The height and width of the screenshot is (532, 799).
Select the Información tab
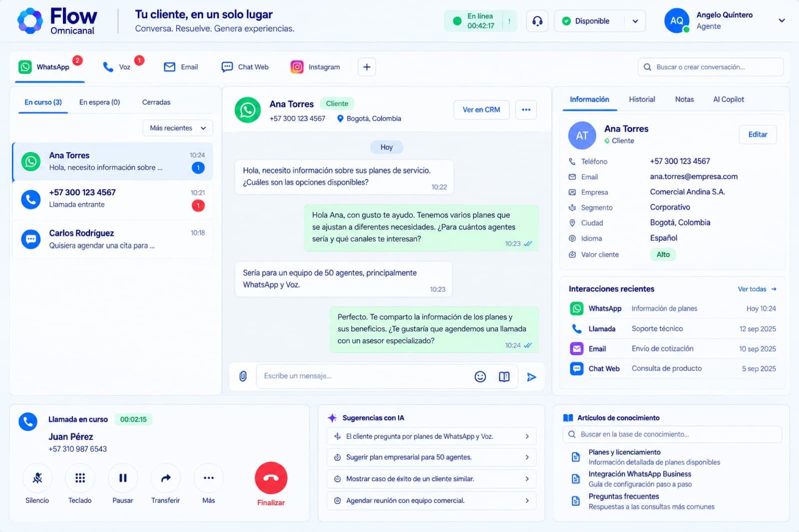pos(589,99)
